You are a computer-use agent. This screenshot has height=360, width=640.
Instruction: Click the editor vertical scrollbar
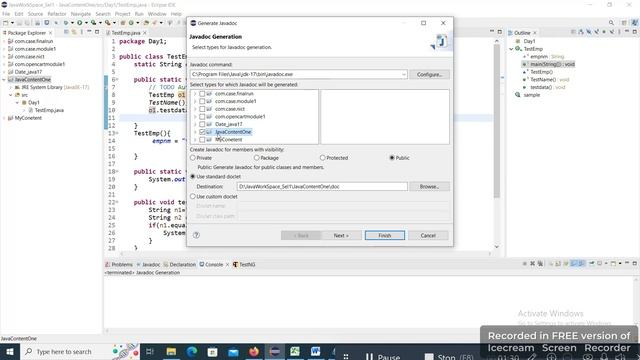point(497,122)
